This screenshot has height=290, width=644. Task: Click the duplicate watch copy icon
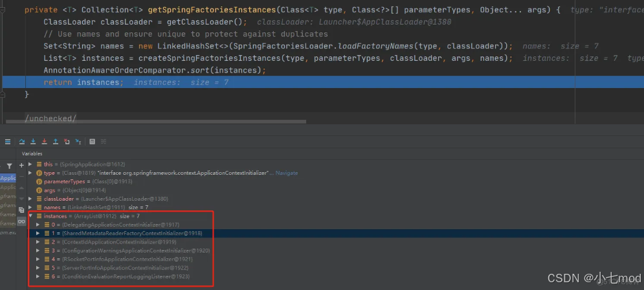click(22, 210)
